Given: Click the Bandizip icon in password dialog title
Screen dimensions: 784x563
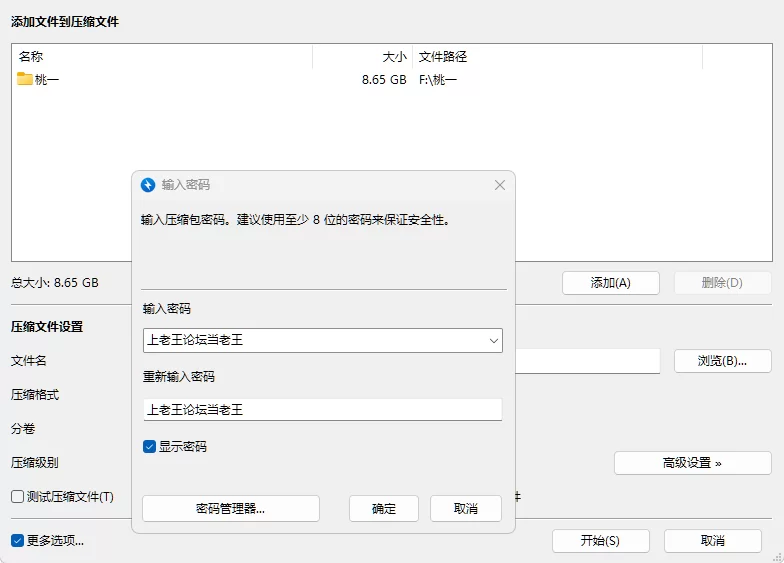Looking at the screenshot, I should point(148,185).
